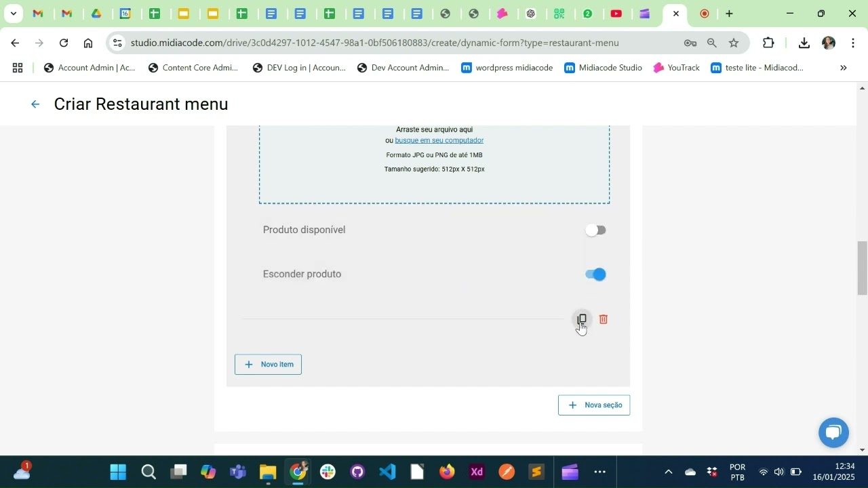Open File Explorer from the taskbar
This screenshot has width=868, height=488.
pos(268,472)
